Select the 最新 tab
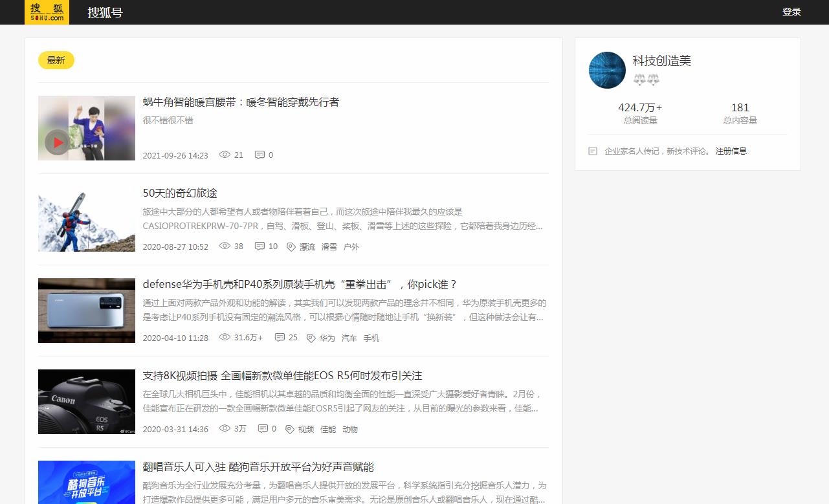 coord(56,60)
